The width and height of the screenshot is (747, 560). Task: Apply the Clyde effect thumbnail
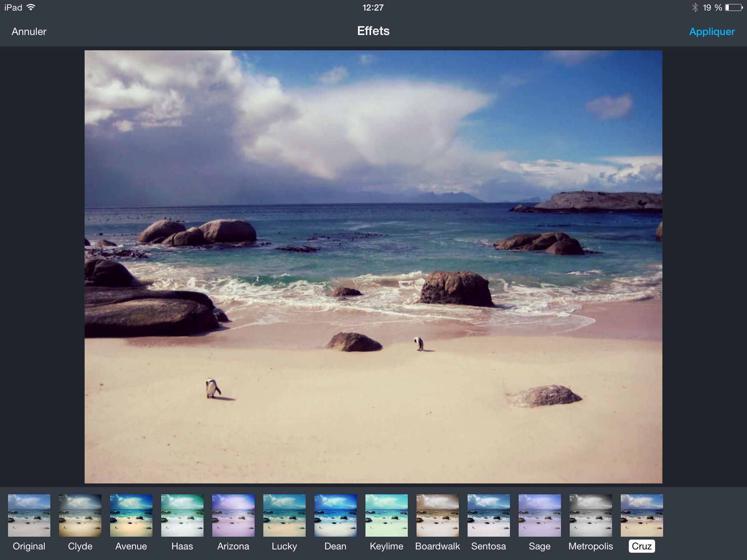(x=80, y=515)
